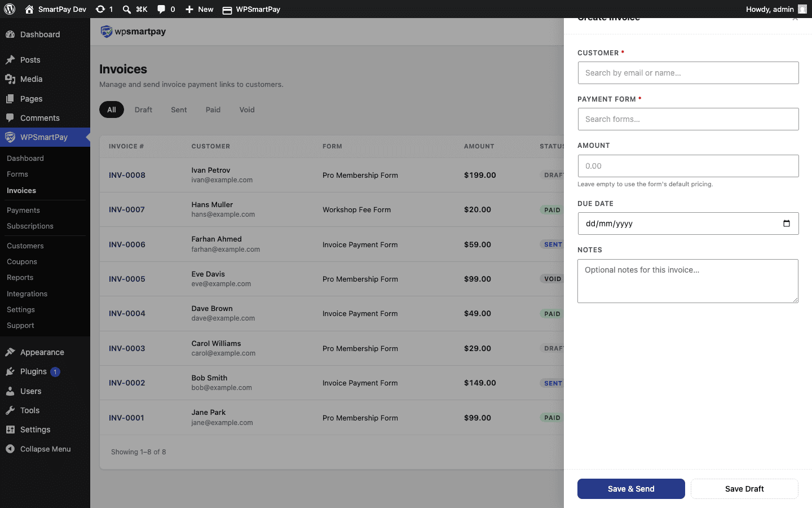This screenshot has width=812, height=508.
Task: Select the All invoices filter tab
Action: point(112,110)
